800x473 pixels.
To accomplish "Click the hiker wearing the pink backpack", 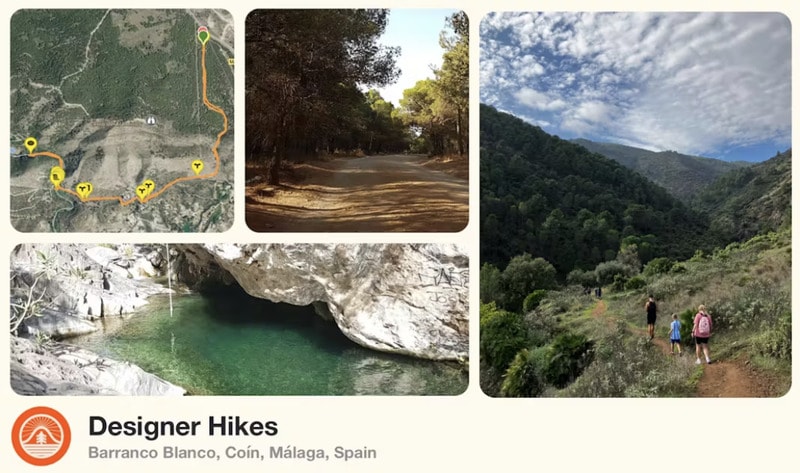I will coord(702,334).
